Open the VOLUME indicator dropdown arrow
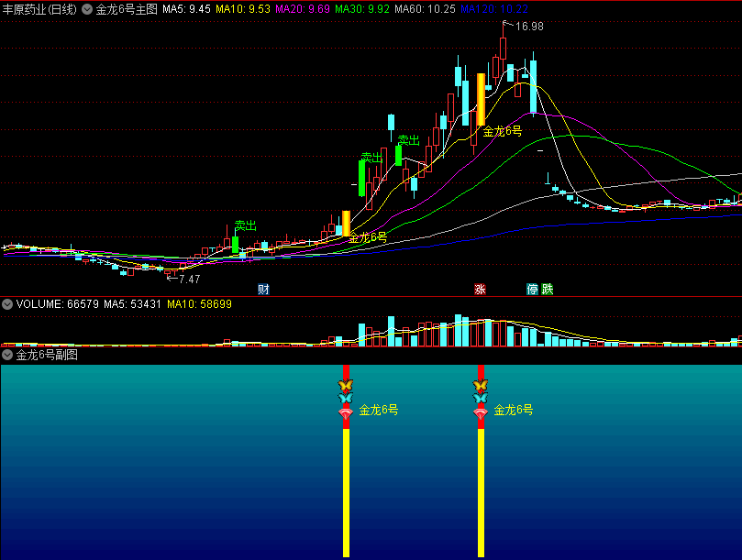 click(7, 304)
